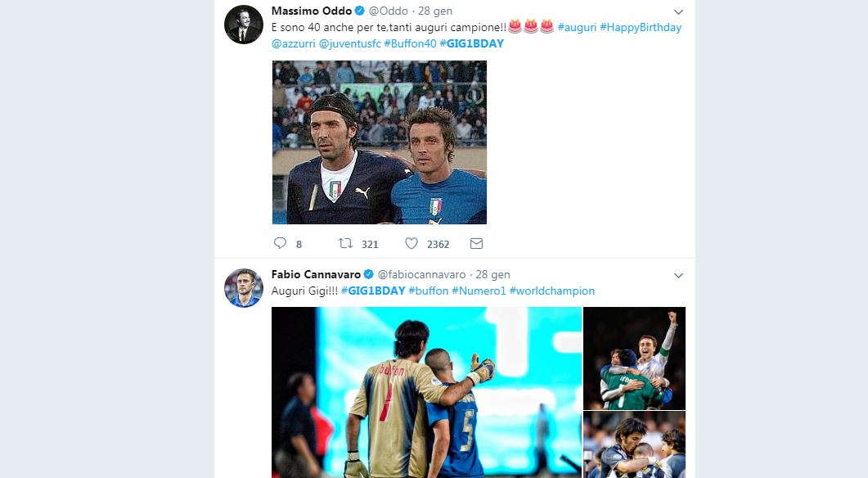
Task: Open the 28 gen timestamp on Oddo's tweet
Action: coord(434,11)
